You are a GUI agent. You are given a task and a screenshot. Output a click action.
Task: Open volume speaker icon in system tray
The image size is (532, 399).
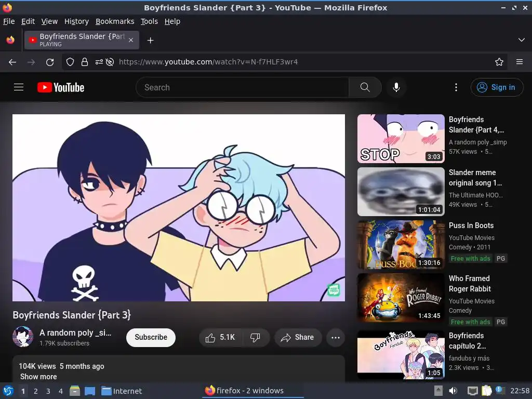click(x=453, y=391)
